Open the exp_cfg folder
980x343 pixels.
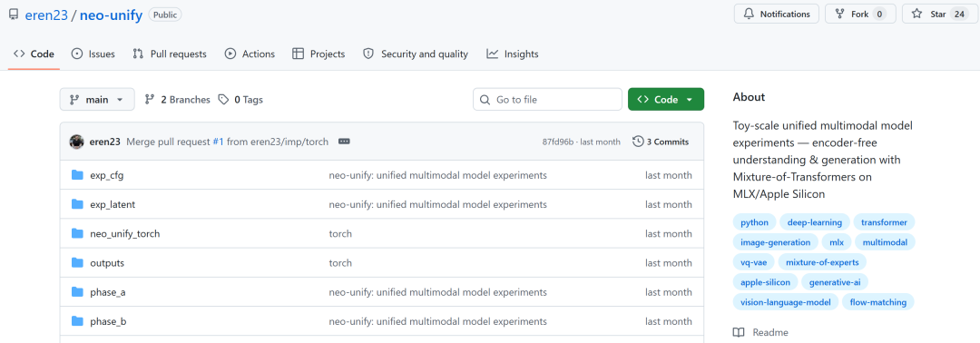107,175
